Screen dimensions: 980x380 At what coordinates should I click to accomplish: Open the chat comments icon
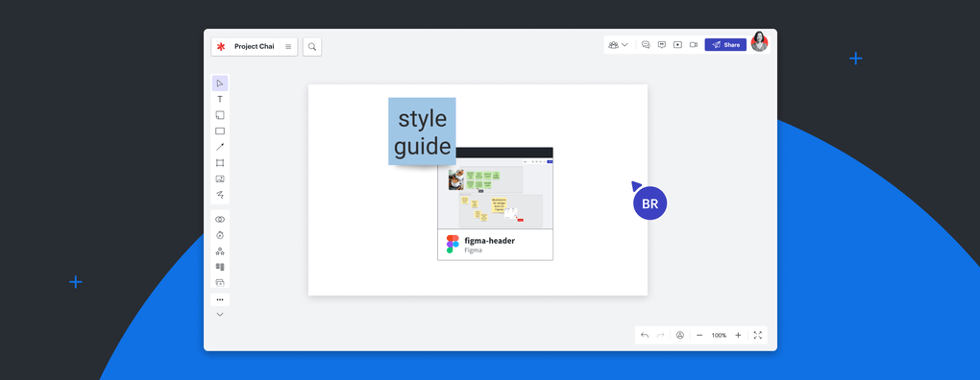[646, 45]
